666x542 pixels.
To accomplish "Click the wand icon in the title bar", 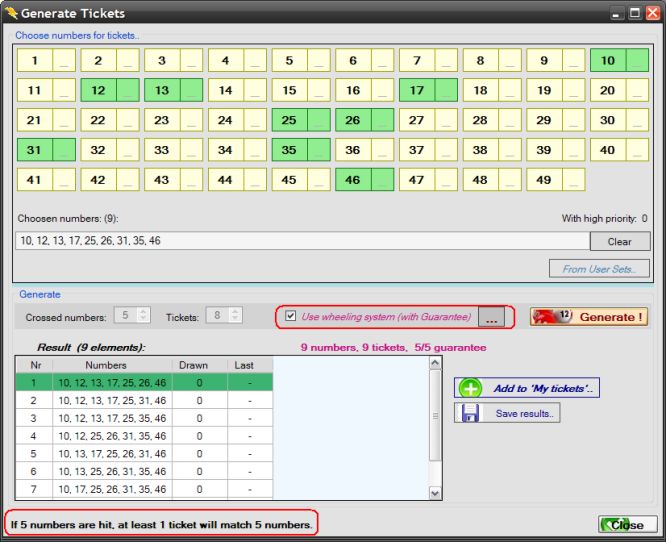I will (x=10, y=13).
